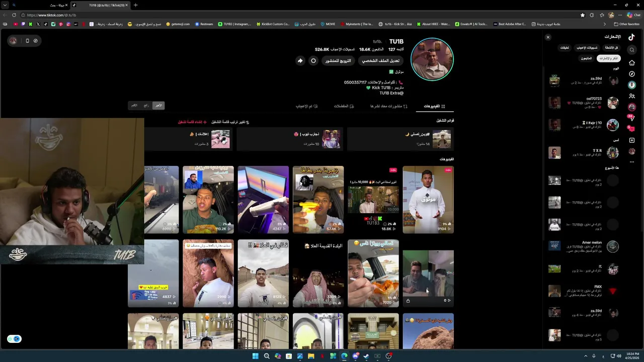Click Promote Post button (الترويج للمنشور)
This screenshot has height=362, width=644.
[338, 61]
